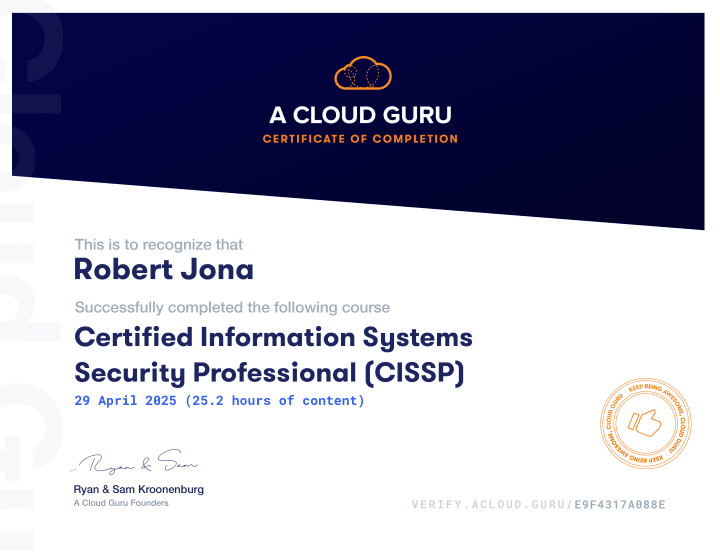Click the orange cloud logo icon

tap(361, 74)
